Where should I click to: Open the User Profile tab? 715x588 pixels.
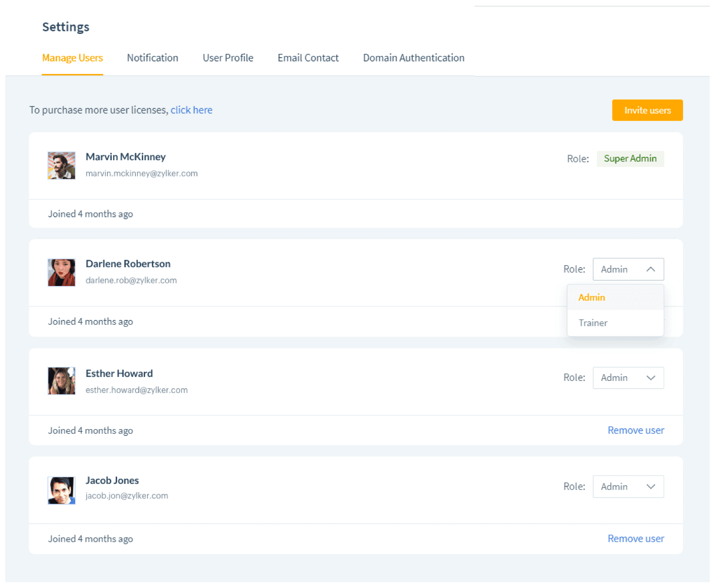[228, 58]
